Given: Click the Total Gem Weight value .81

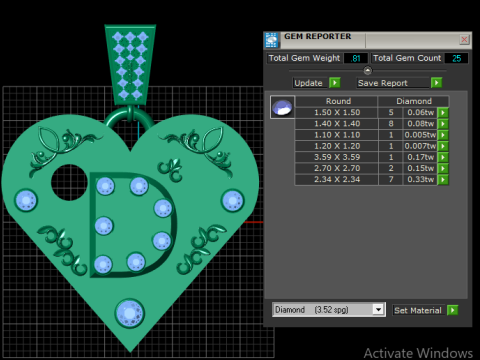Looking at the screenshot, I should click(x=356, y=58).
